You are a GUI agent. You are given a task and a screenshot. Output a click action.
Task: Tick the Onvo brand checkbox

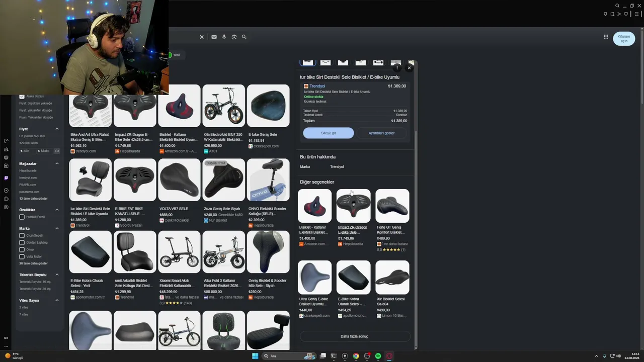pos(22,249)
